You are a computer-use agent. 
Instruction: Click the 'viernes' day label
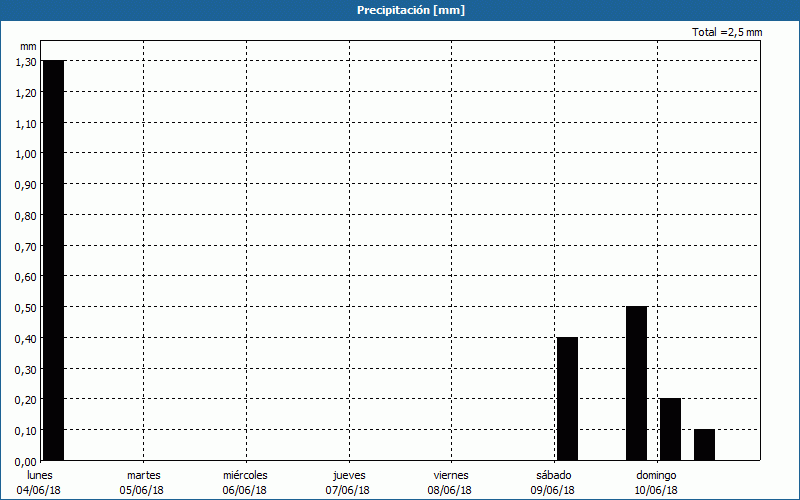pyautogui.click(x=451, y=475)
